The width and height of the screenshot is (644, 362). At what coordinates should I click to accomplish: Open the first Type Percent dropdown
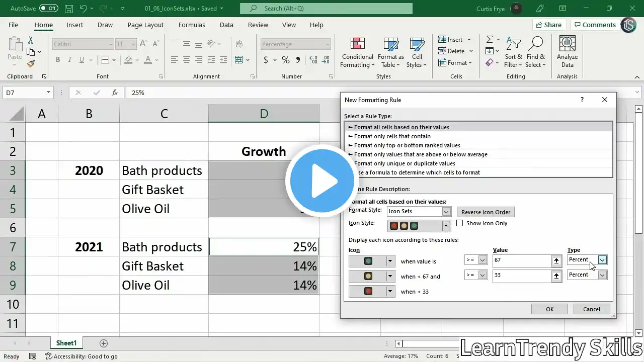pos(602,260)
